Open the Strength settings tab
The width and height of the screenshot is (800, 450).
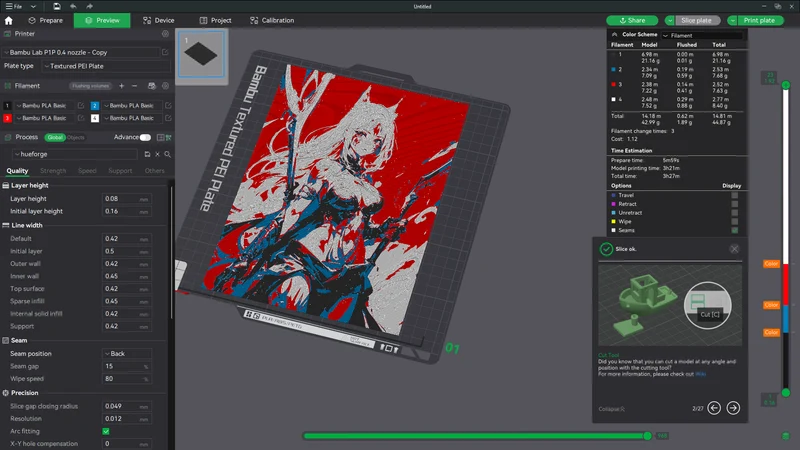53,171
